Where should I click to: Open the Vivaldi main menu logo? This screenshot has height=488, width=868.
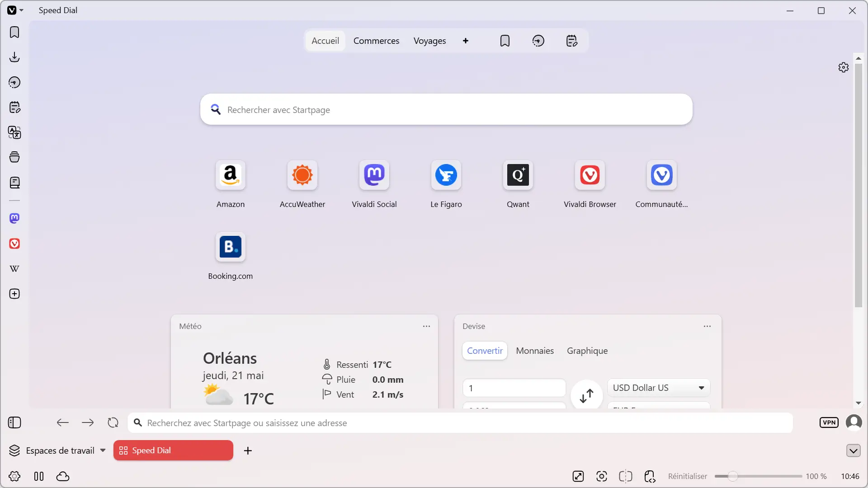(x=12, y=10)
